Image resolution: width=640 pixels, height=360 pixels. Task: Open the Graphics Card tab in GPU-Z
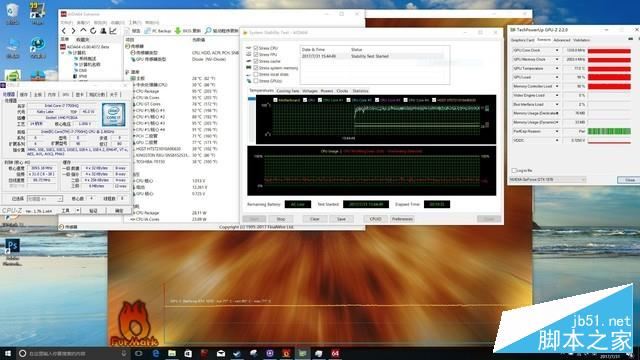(522, 40)
